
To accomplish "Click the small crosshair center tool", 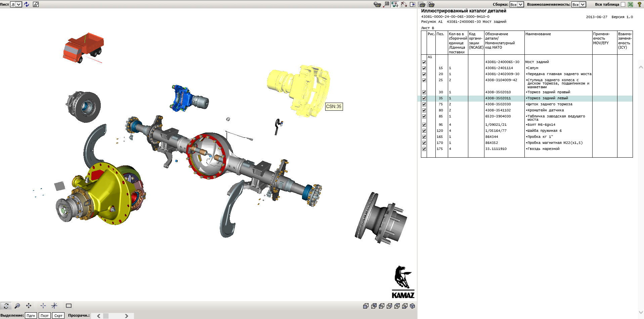I will 43,306.
